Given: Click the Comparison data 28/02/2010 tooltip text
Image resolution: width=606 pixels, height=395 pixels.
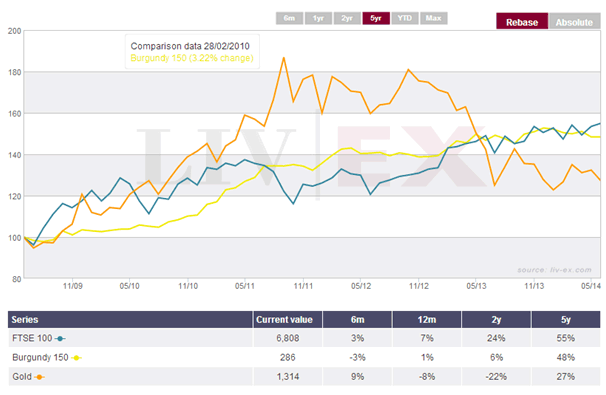Looking at the screenshot, I should tap(190, 46).
